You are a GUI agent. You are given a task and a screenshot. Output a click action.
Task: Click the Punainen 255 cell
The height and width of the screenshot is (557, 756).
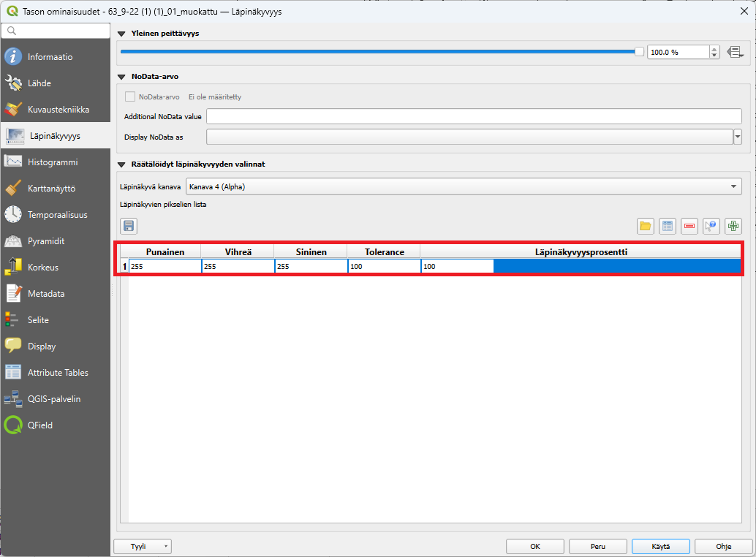click(165, 267)
